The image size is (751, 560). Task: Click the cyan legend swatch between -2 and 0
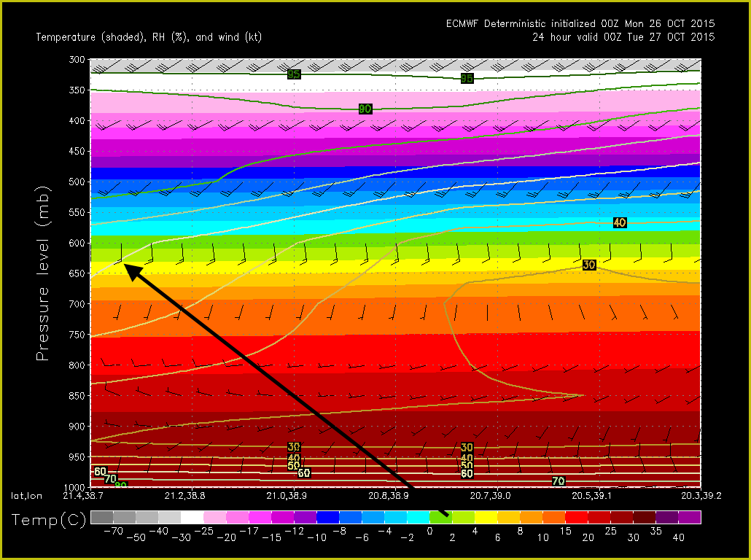pyautogui.click(x=419, y=517)
